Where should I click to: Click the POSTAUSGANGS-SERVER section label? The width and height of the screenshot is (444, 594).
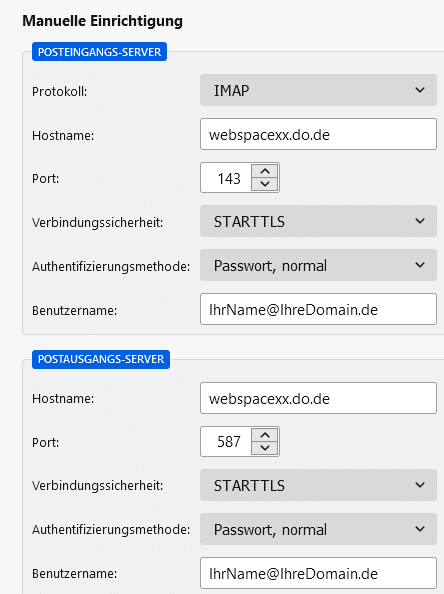click(x=101, y=359)
